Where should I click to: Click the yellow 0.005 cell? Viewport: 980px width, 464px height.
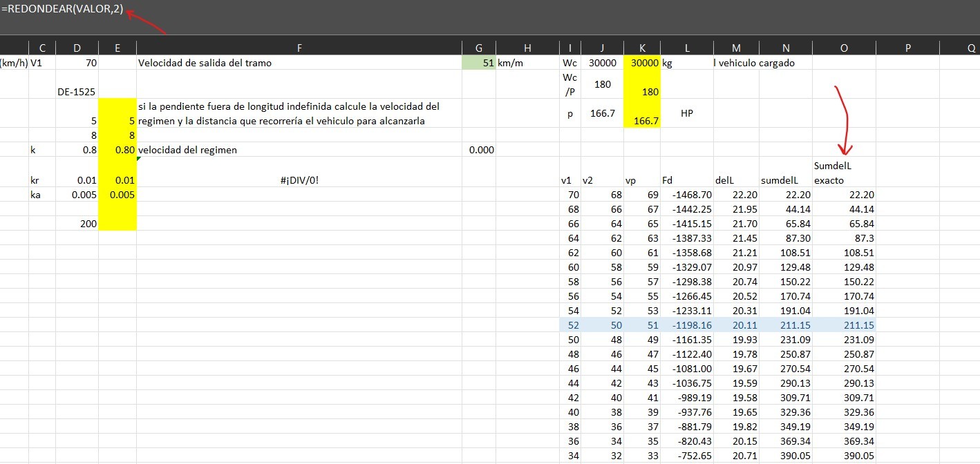tap(117, 195)
